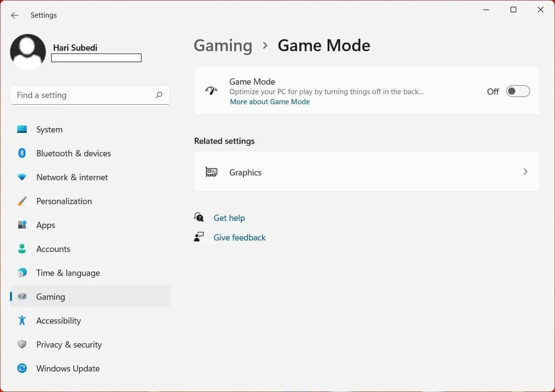
Task: Click the Personalization brush icon
Action: [22, 201]
